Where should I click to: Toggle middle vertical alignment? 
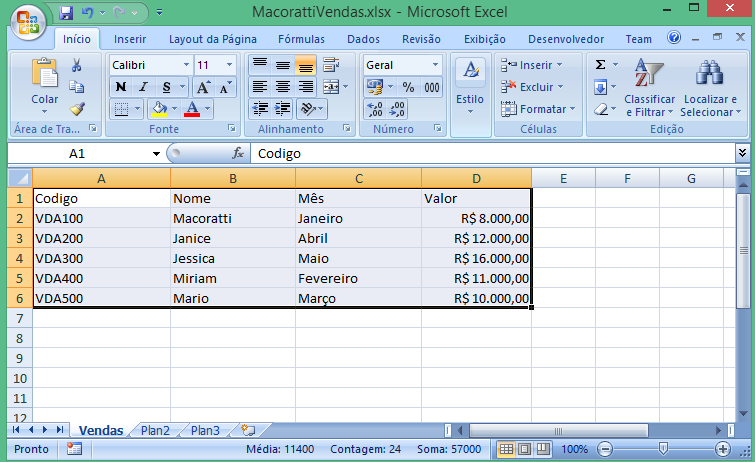[x=283, y=65]
